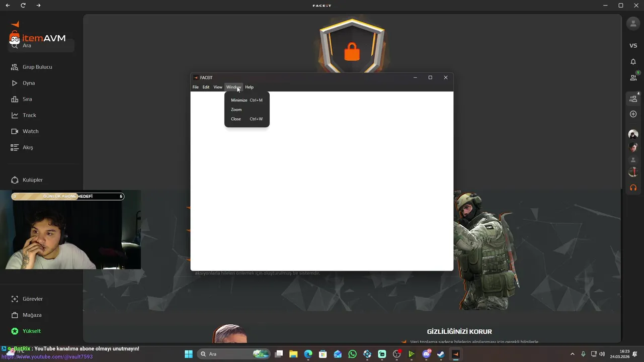Open Discord from taskbar
This screenshot has width=644, height=362.
426,354
